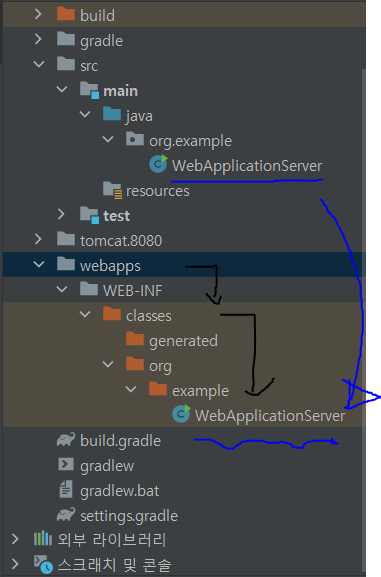This screenshot has height=577, width=381.
Task: Select the WEB-INF folder label
Action: pyautogui.click(x=133, y=291)
